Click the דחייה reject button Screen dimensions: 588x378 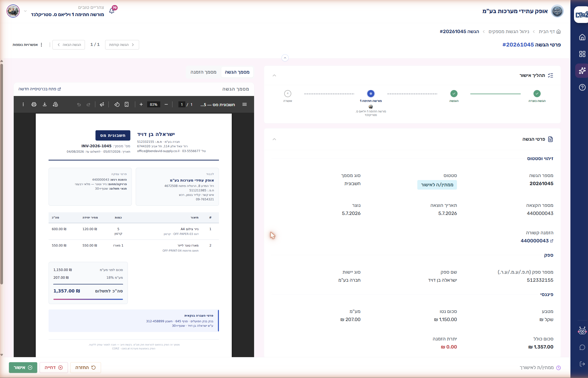tap(54, 368)
